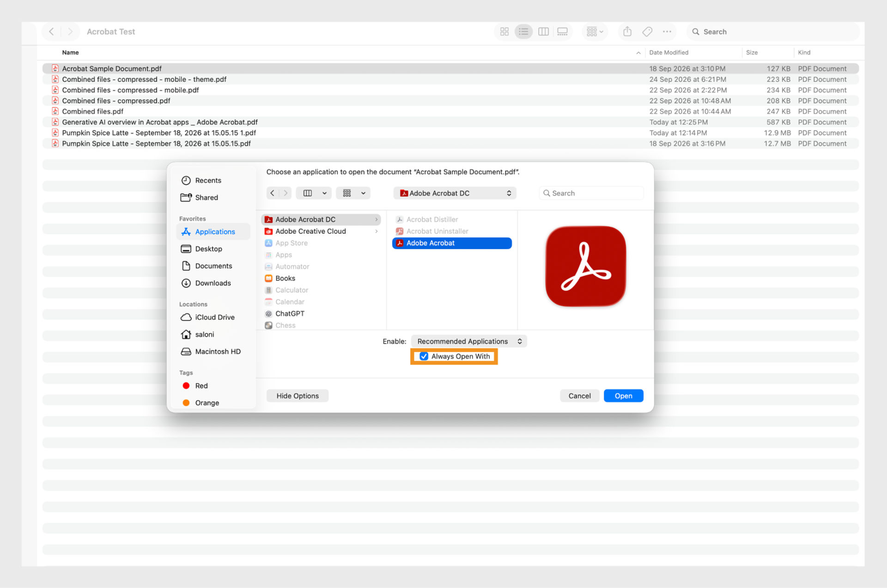Switch Finder to list view

[523, 31]
